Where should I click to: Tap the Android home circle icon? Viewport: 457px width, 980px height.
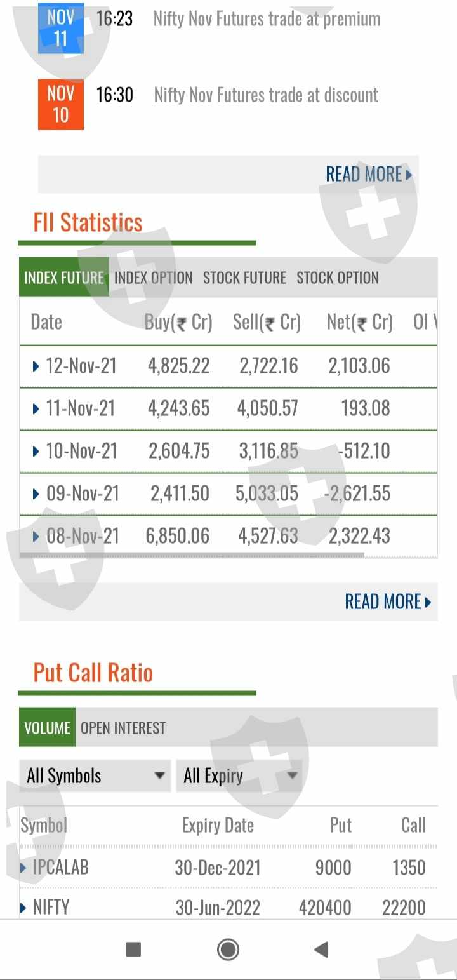(x=228, y=950)
